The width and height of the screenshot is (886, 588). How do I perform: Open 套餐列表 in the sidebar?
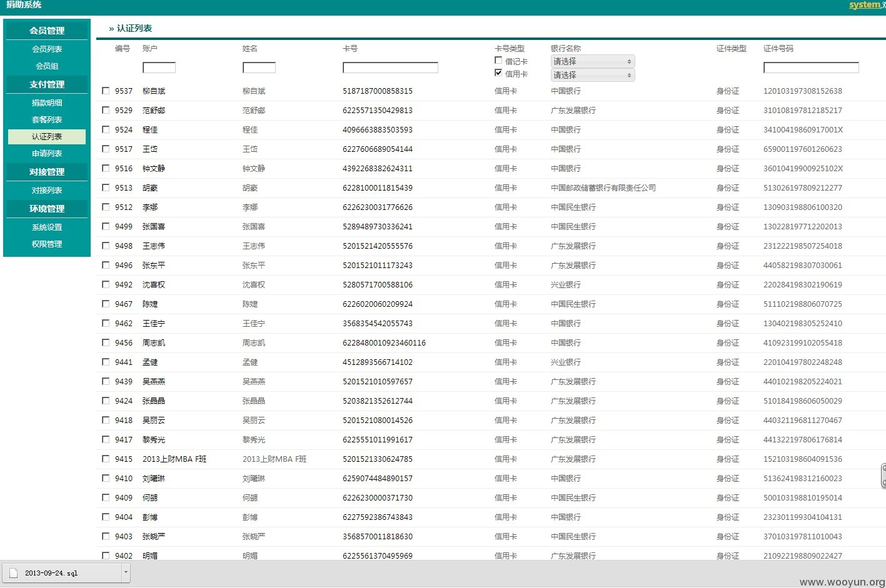47,119
